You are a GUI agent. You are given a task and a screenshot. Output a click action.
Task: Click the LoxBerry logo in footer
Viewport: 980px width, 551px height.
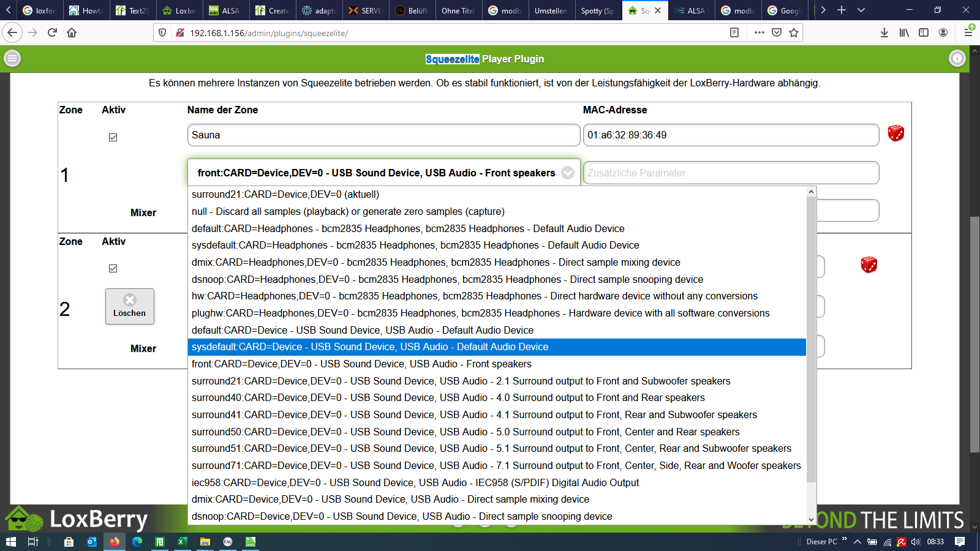click(x=77, y=519)
